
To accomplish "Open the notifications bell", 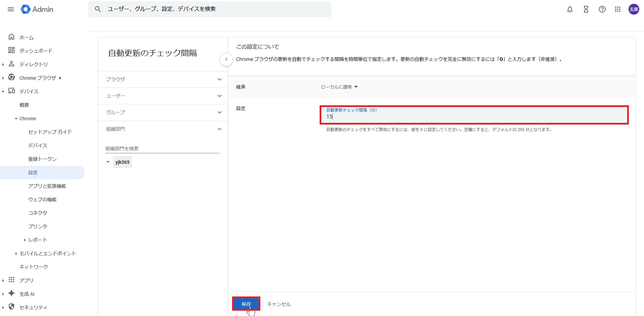I will tap(570, 9).
